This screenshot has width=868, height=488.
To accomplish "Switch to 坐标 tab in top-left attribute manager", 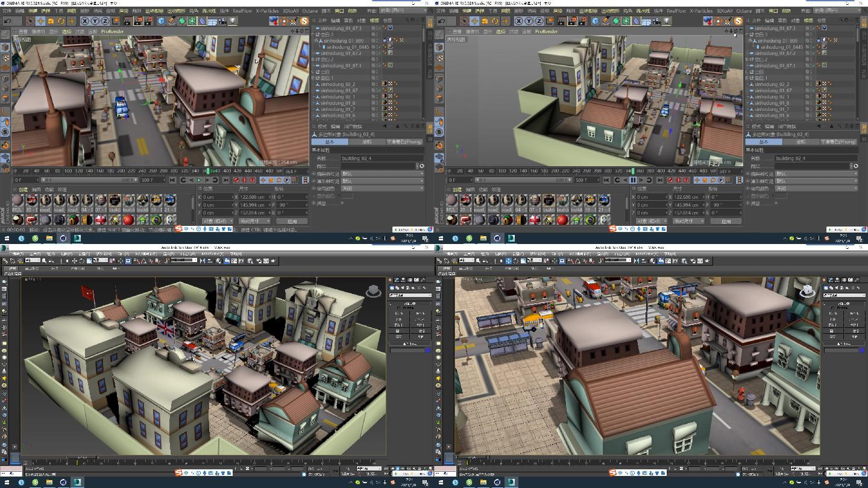I will coord(366,142).
